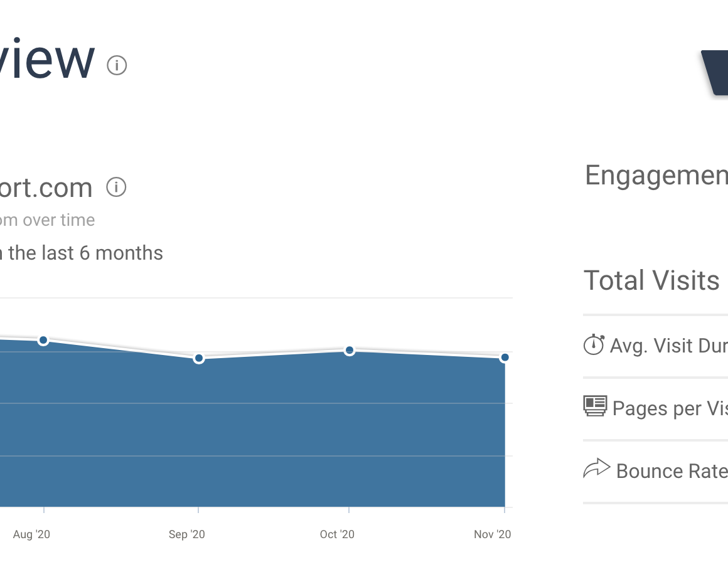The image size is (728, 567).
Task: Click the Total Visits label
Action: (x=651, y=280)
